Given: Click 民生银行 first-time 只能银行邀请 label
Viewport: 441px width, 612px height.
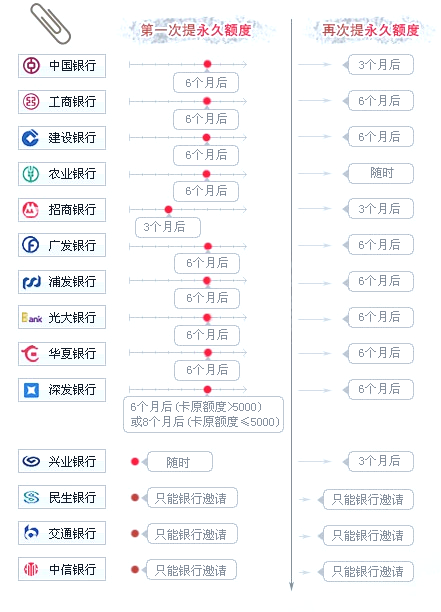Looking at the screenshot, I should point(192,498).
